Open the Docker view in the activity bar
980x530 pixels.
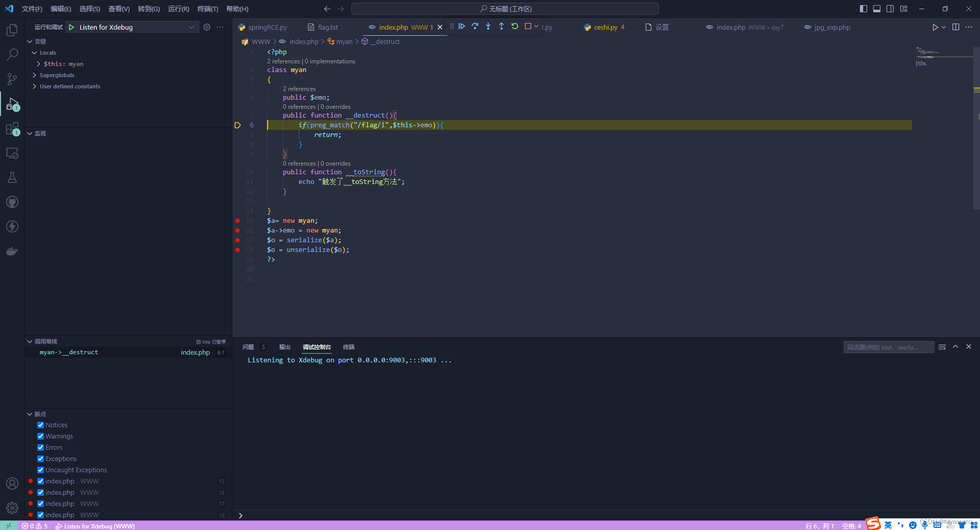click(x=12, y=251)
